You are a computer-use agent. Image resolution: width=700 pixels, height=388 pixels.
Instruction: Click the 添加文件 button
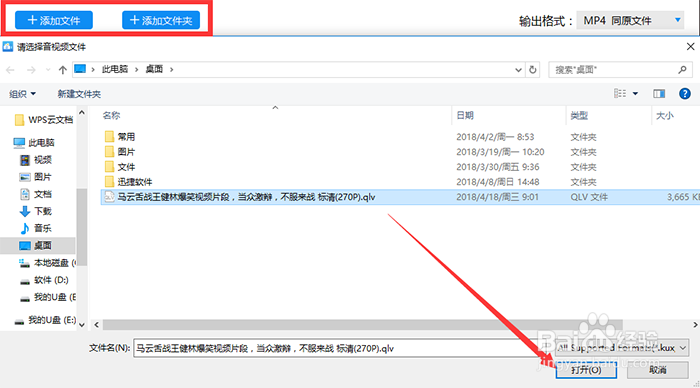(x=54, y=21)
